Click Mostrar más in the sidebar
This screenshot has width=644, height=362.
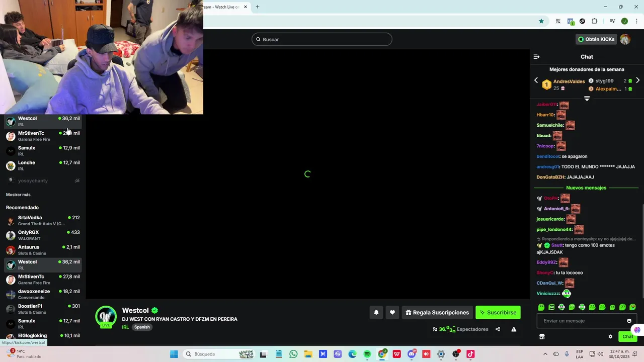(18, 195)
